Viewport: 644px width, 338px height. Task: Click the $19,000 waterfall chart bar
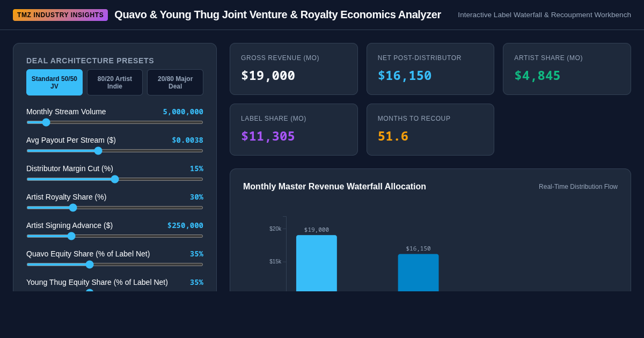[317, 263]
